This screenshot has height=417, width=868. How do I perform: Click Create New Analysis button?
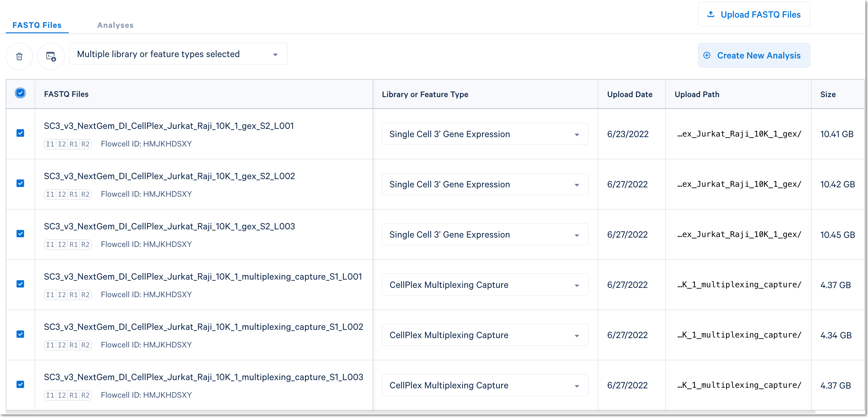pos(754,55)
